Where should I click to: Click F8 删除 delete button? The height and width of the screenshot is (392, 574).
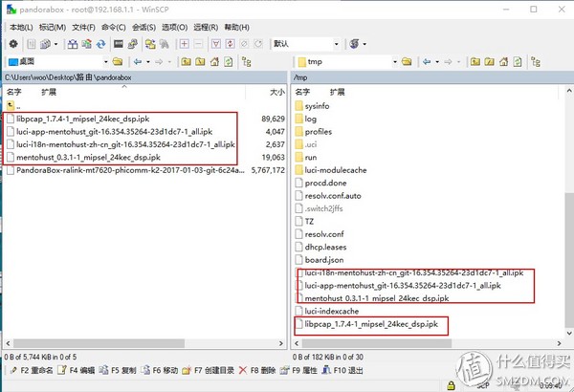coord(257,370)
